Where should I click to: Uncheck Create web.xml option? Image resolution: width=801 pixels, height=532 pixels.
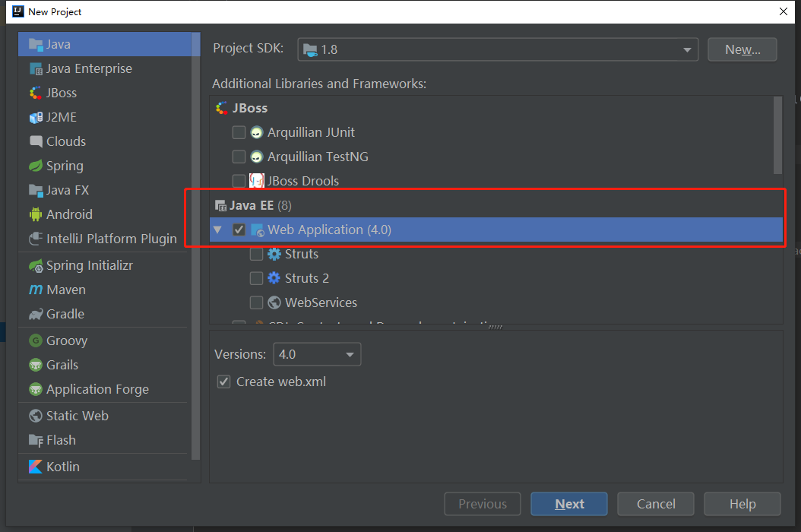point(223,382)
